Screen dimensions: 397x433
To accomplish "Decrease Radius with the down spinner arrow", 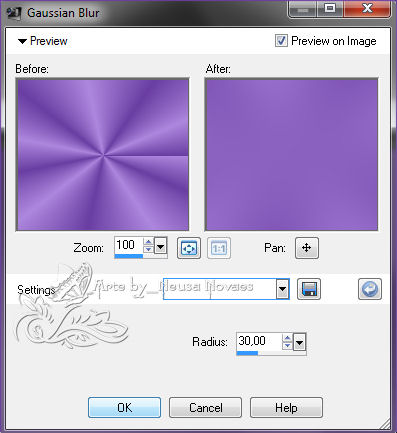I will [x=287, y=346].
